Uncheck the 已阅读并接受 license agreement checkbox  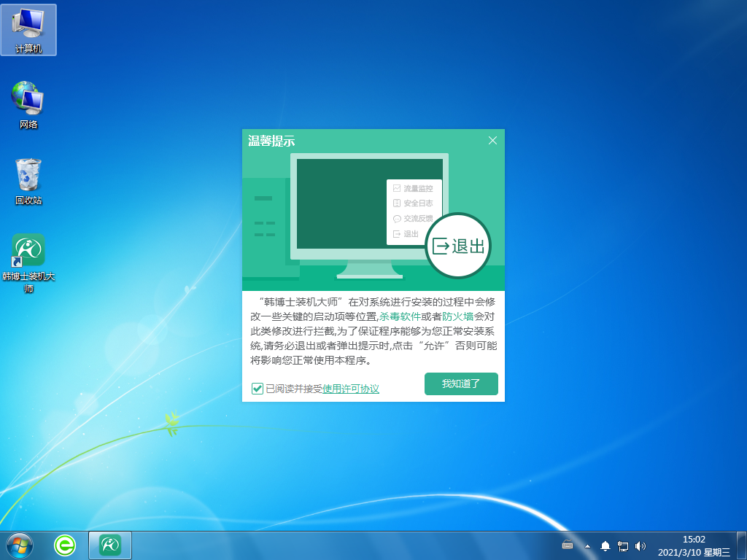point(257,389)
